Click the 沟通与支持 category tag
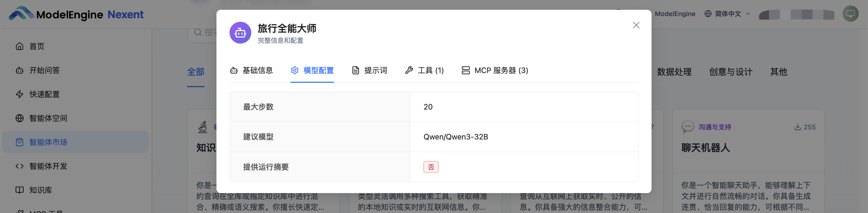Viewport: 868px width, 213px height. click(715, 127)
